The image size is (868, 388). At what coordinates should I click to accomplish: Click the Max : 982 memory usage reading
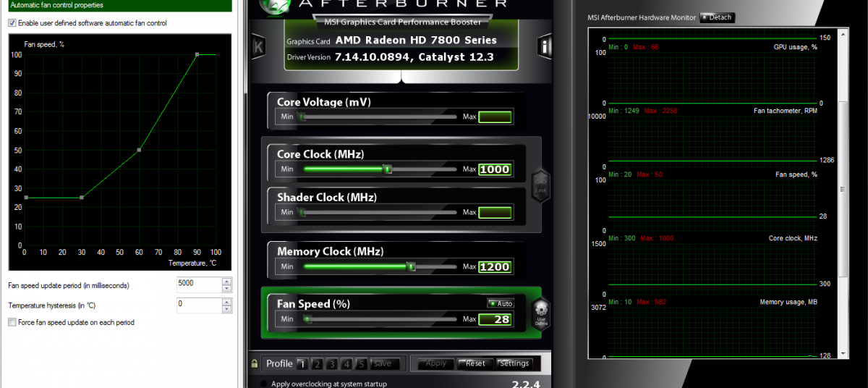coord(653,302)
